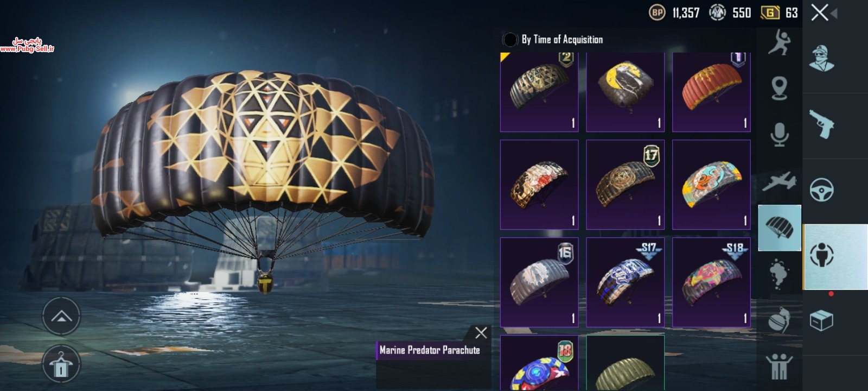Open the teammates category icon
The width and height of the screenshot is (868, 391).
(780, 367)
